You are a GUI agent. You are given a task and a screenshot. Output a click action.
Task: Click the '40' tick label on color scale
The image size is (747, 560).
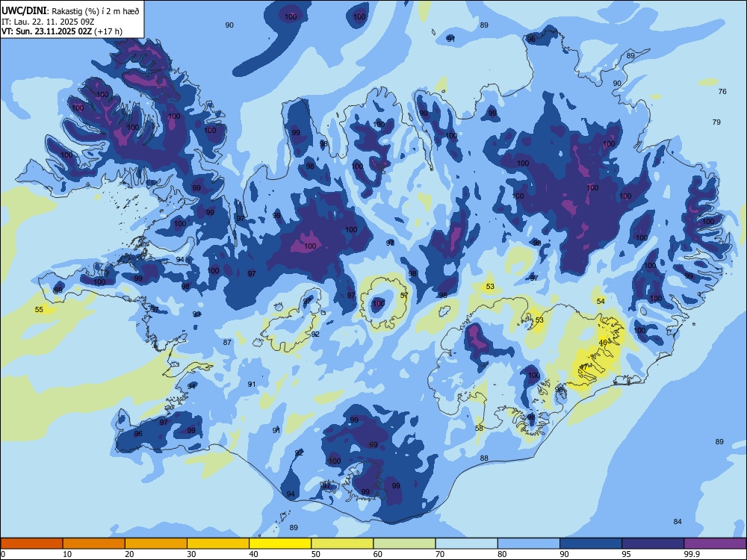[253, 554]
